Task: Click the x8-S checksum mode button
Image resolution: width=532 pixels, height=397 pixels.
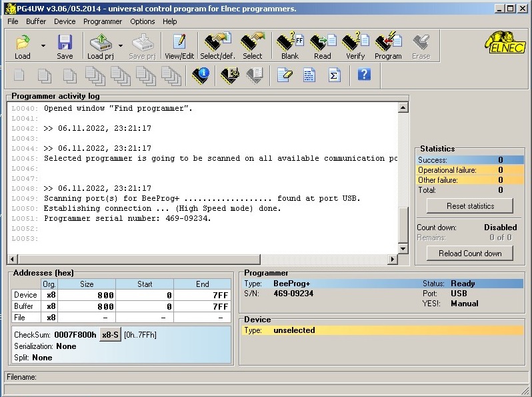Action: point(110,335)
